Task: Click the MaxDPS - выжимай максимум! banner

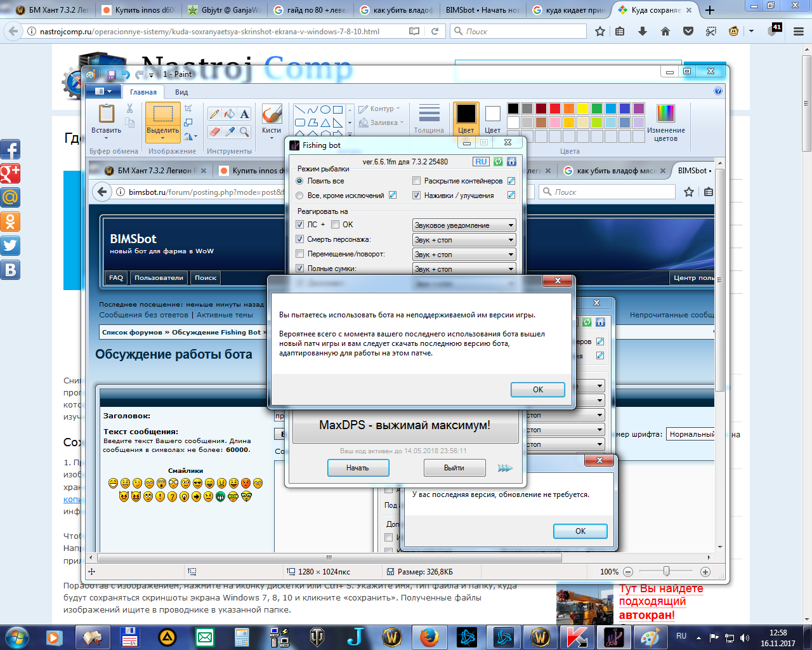Action: coord(405,425)
